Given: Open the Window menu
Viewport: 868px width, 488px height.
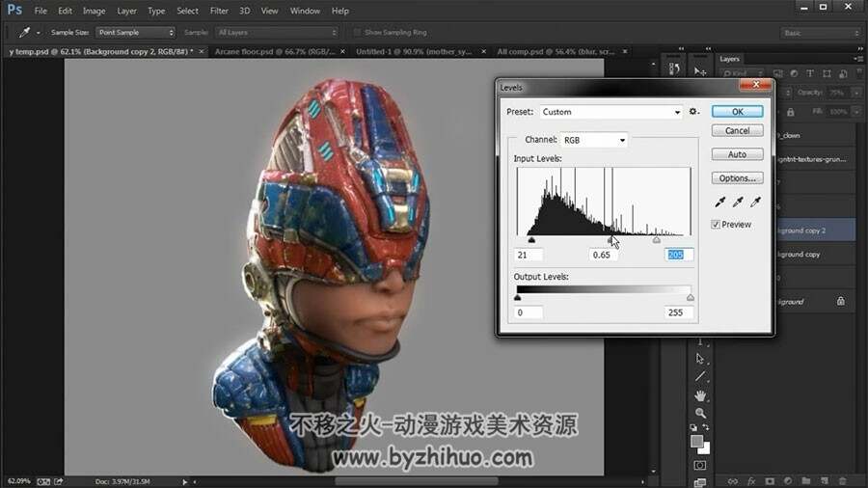Looking at the screenshot, I should (305, 11).
